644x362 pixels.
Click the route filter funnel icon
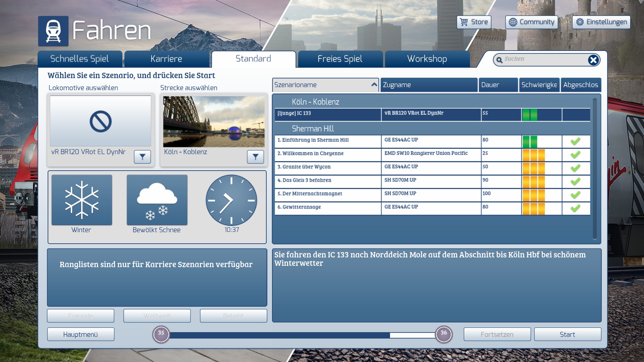click(255, 157)
